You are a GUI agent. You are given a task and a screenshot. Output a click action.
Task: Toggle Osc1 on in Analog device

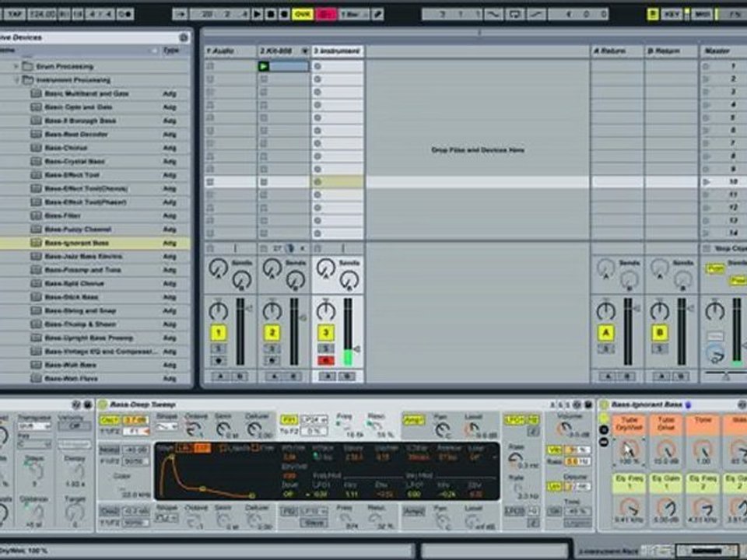tap(109, 420)
